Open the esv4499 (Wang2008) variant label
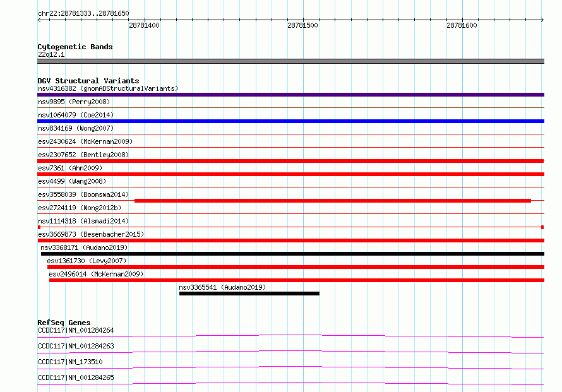The width and height of the screenshot is (562, 392). [72, 181]
